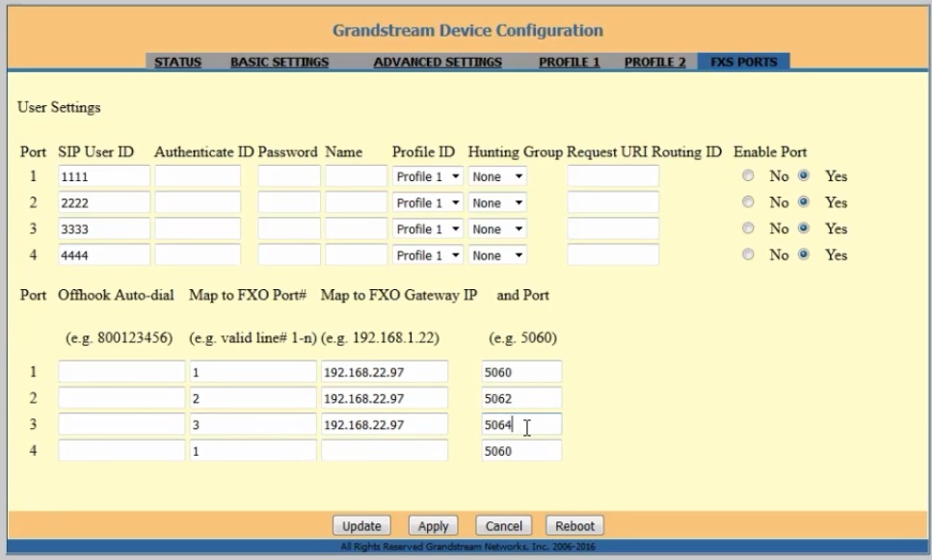Viewport: 932px width, 560px height.
Task: Open Hunting Group dropdown for port 2
Action: pos(498,203)
